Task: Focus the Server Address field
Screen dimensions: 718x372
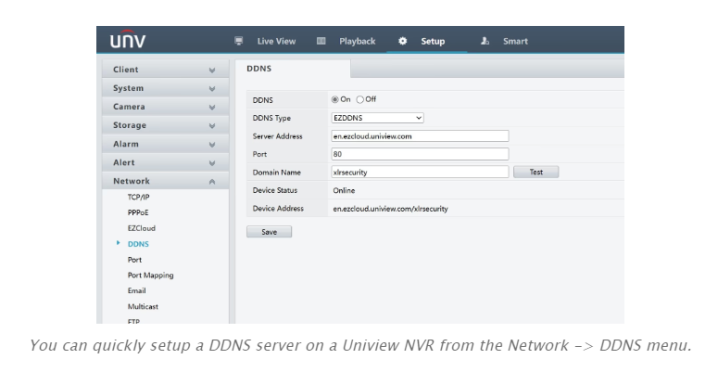Action: click(x=420, y=136)
